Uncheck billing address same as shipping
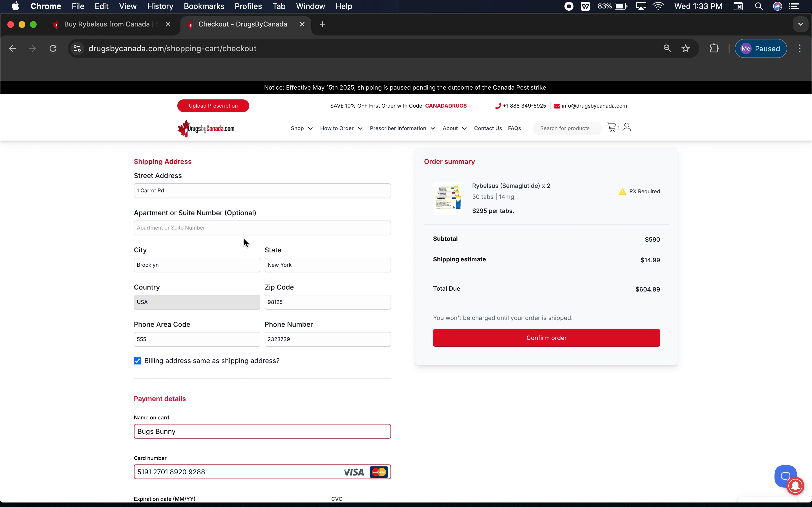The width and height of the screenshot is (812, 507). coord(137,361)
